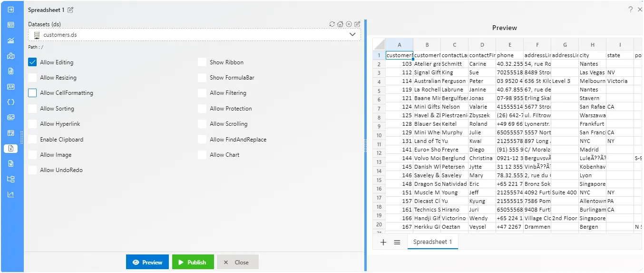The image size is (644, 273).
Task: Tick the Enable Clipboard checkbox
Action: [32, 140]
